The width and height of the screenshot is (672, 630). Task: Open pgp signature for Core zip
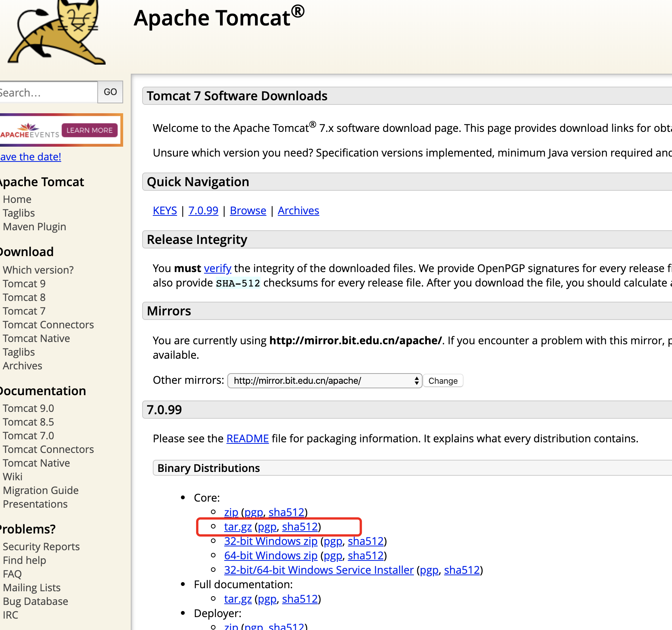pyautogui.click(x=254, y=513)
